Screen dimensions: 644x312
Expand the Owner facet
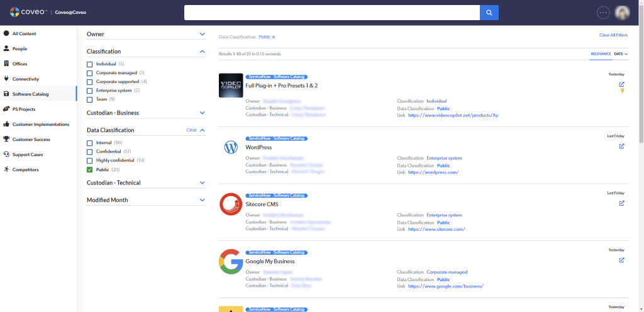[x=202, y=34]
